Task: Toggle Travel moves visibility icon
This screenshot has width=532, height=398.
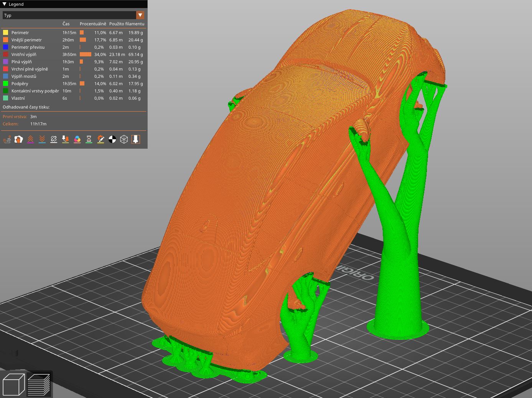Action: (x=7, y=139)
